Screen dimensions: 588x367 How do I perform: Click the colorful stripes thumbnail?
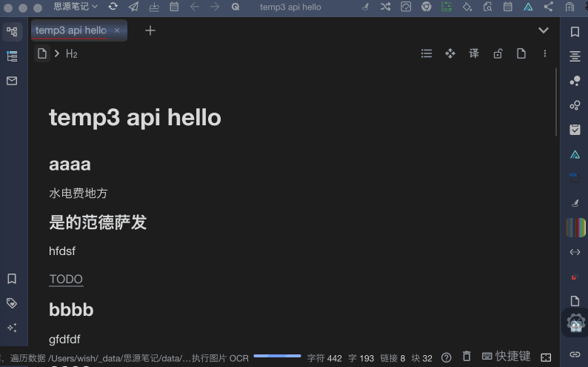(x=575, y=228)
